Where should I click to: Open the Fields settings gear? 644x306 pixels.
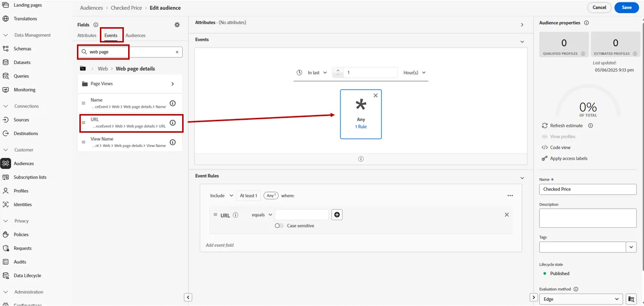(177, 25)
